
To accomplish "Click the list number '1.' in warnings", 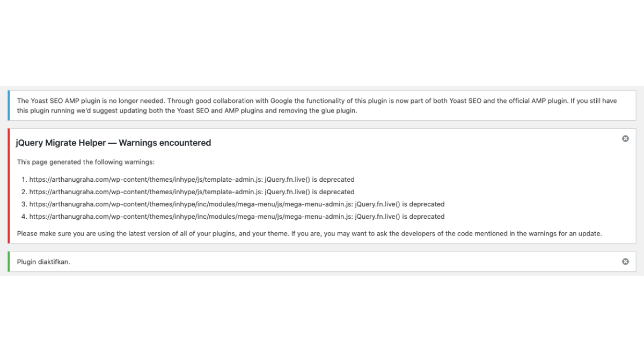I will (24, 180).
